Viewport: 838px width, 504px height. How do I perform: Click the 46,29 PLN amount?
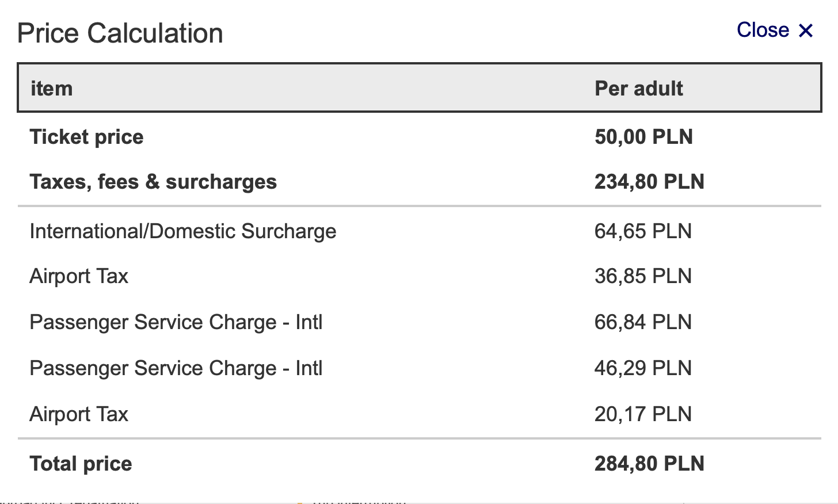tap(643, 368)
